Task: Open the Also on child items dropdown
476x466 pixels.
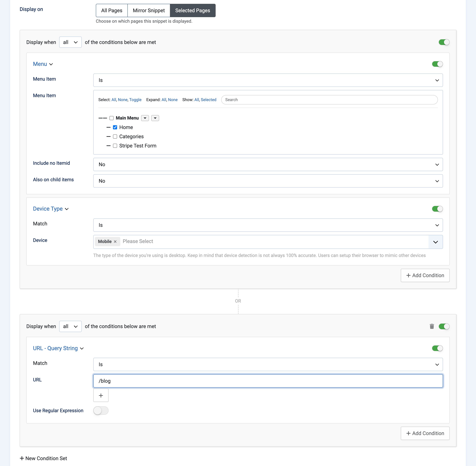Action: [x=268, y=181]
